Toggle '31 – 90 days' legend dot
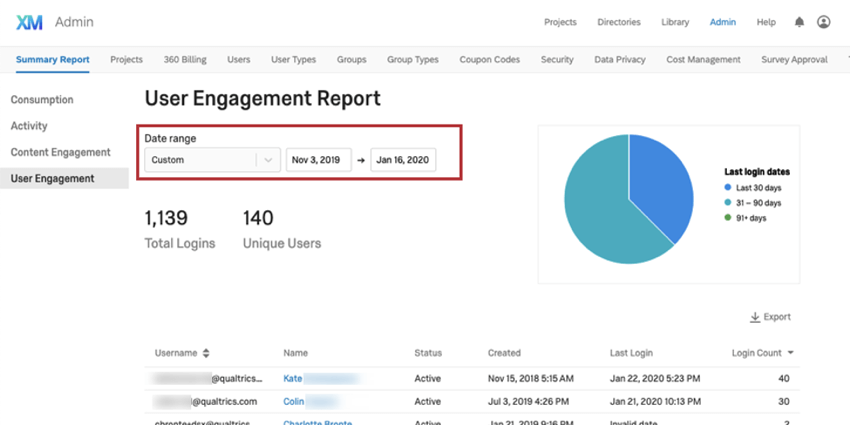Screen dimensions: 850x425 [x=729, y=202]
